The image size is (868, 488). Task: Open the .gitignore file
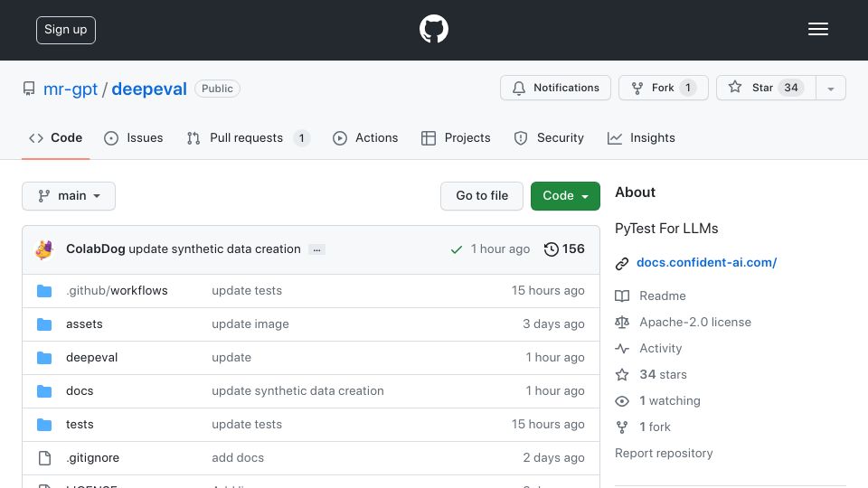(x=92, y=457)
